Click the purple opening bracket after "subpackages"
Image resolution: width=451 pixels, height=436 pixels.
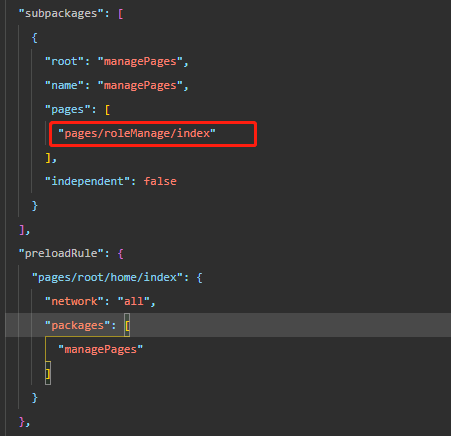(x=120, y=14)
